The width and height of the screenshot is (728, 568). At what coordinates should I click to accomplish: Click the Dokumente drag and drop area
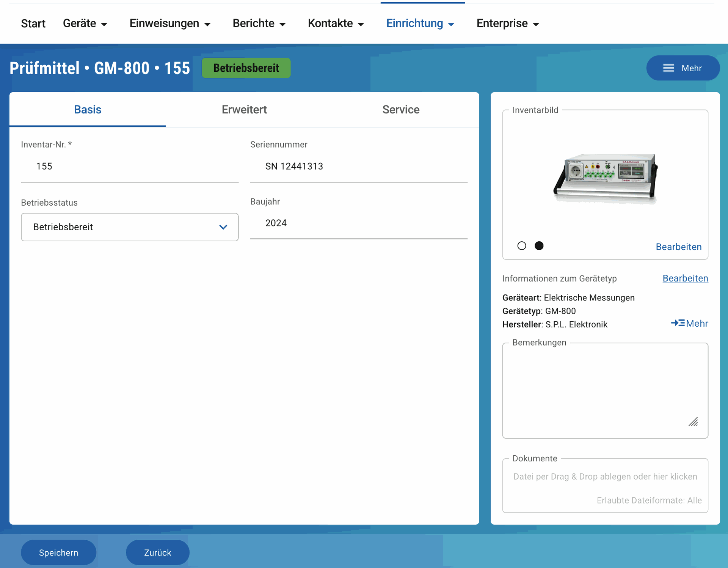click(605, 486)
